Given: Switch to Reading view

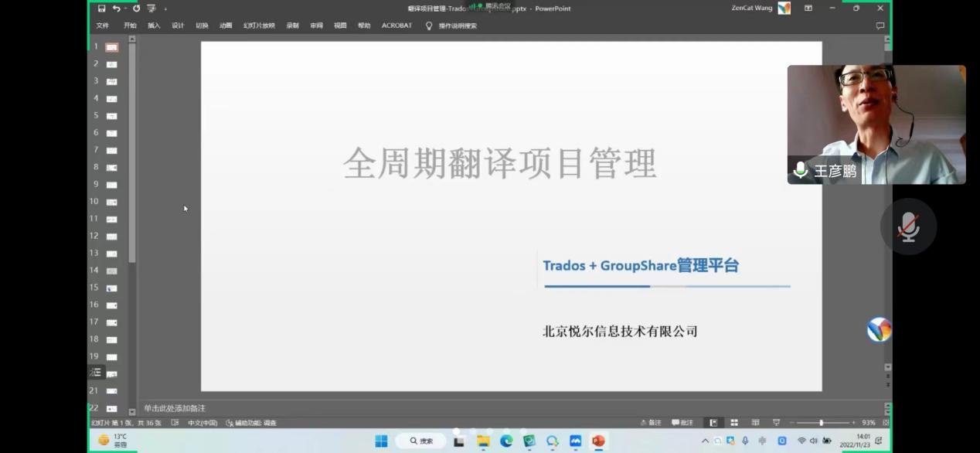Looking at the screenshot, I should point(755,423).
